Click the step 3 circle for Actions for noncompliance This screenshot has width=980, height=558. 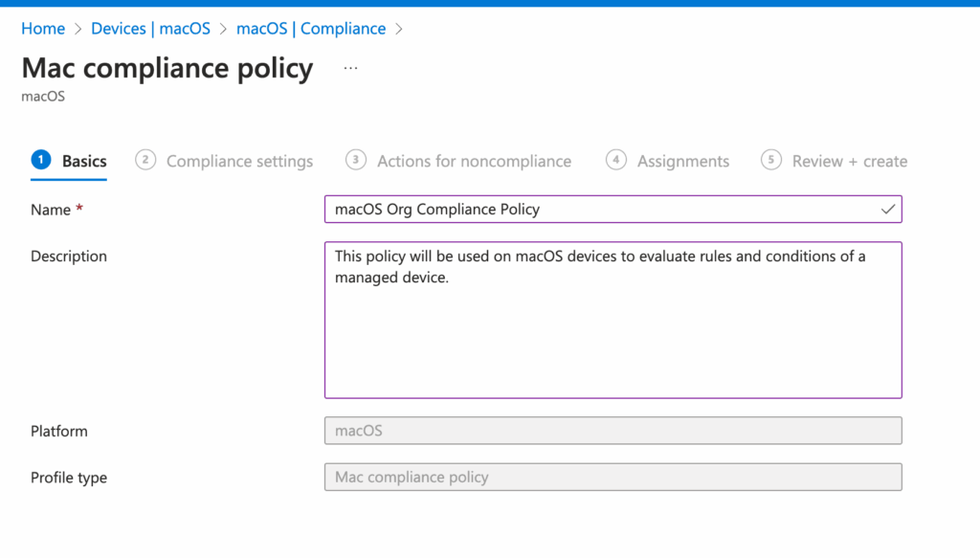356,161
